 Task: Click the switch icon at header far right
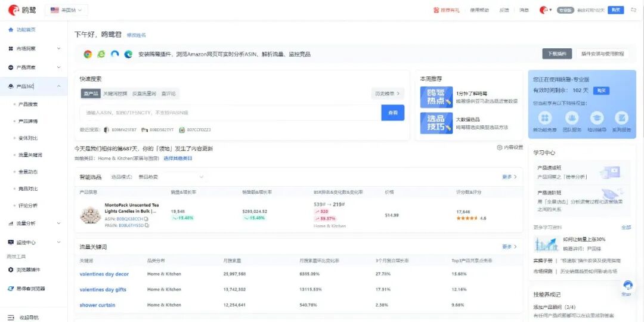(633, 10)
